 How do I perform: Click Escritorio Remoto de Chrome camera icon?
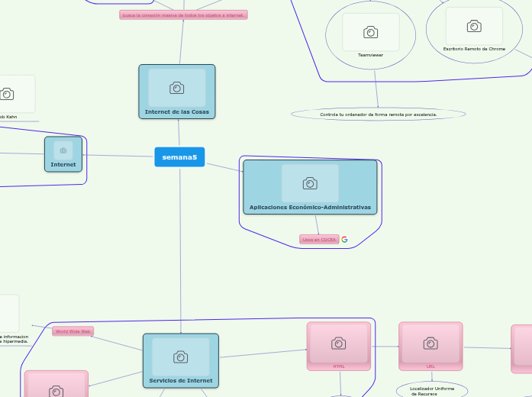(474, 27)
